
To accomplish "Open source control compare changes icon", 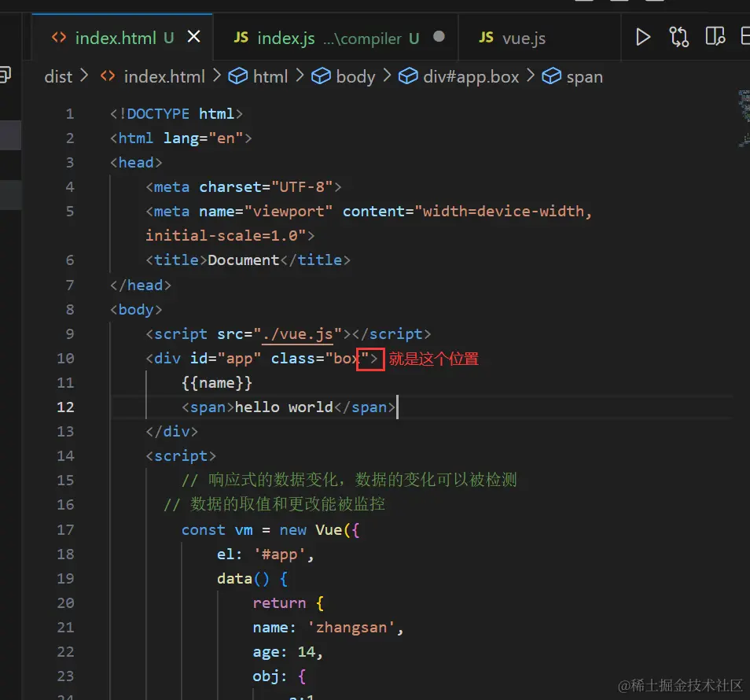I will click(x=678, y=37).
